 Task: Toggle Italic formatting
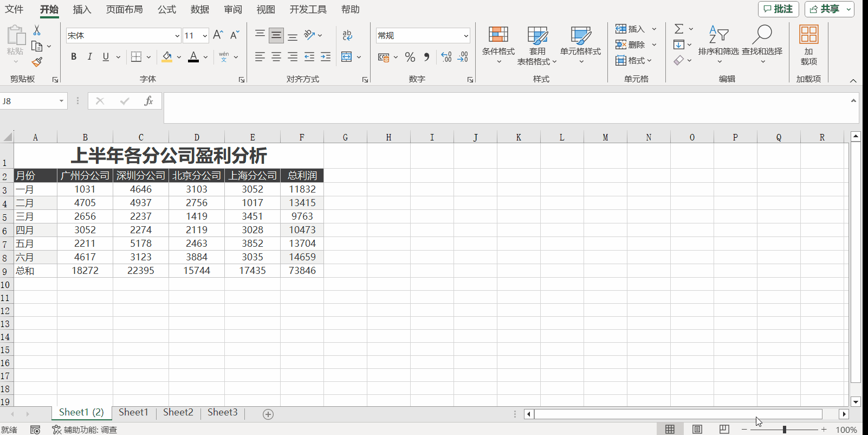90,57
